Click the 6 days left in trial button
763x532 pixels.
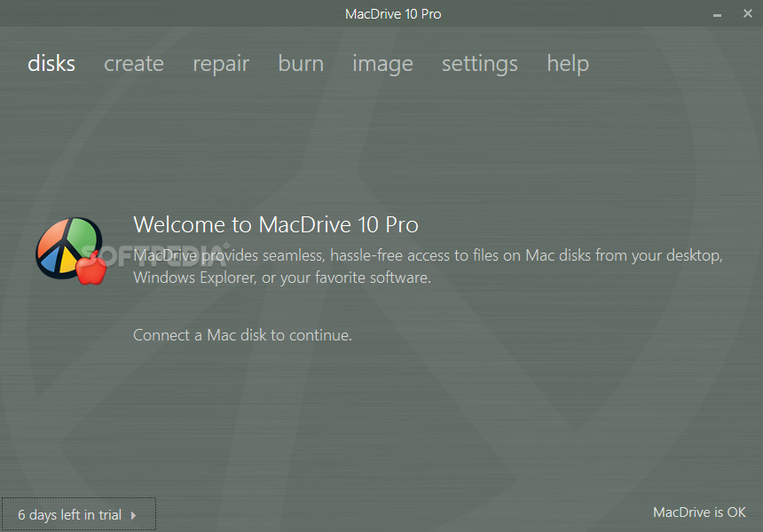(x=78, y=514)
